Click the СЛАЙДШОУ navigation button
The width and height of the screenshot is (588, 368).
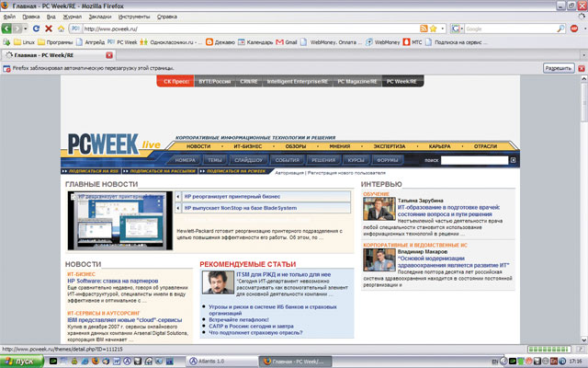(x=248, y=160)
